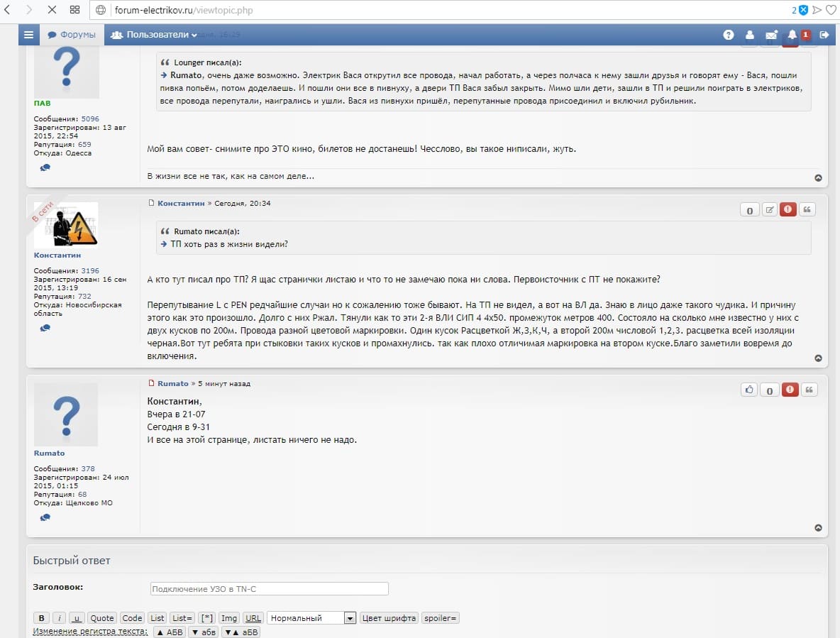840x638 pixels.
Task: Expand the Пользователи dropdown menu
Action: pos(154,35)
